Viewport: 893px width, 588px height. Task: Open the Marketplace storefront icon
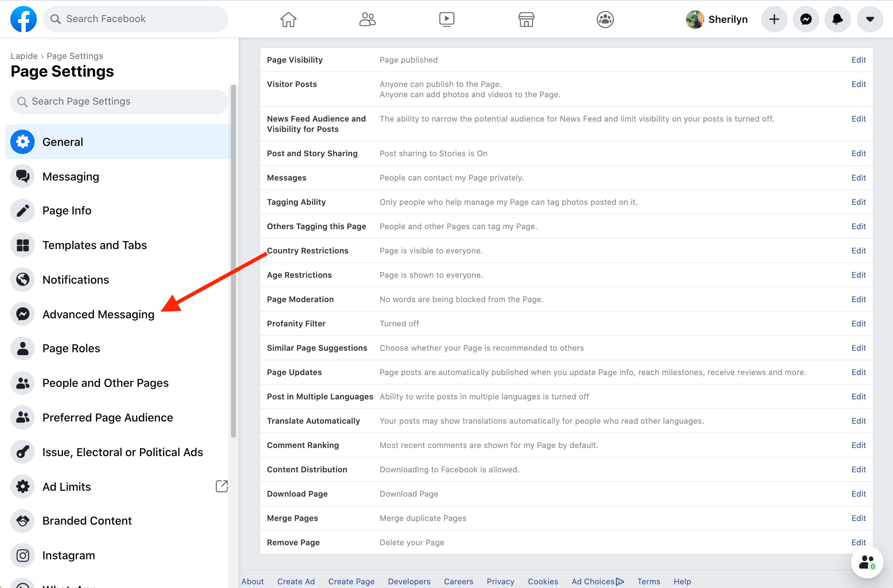[x=526, y=19]
